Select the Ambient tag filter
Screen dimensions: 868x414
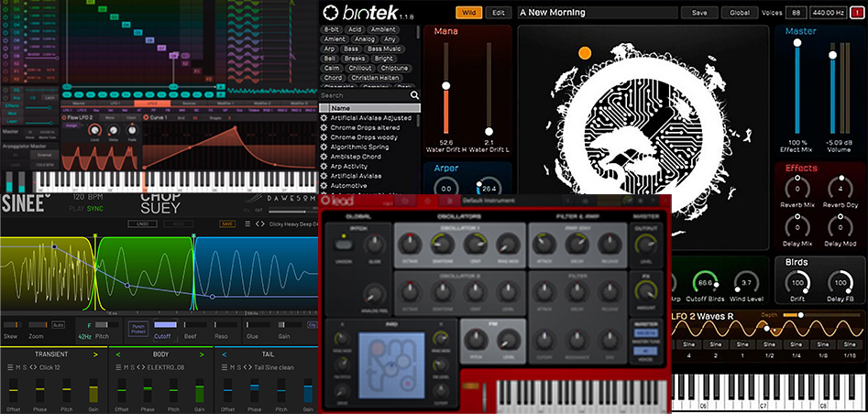384,29
